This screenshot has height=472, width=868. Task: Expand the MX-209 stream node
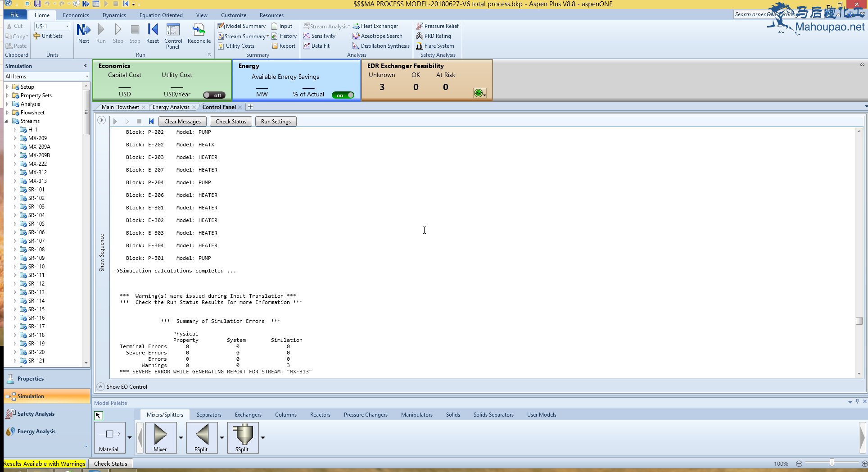coord(15,138)
